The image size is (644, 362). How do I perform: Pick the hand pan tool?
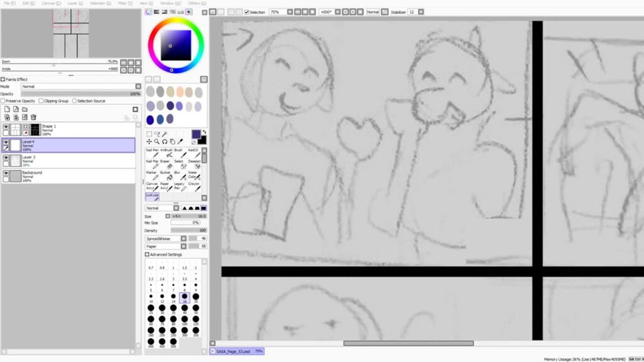point(172,142)
